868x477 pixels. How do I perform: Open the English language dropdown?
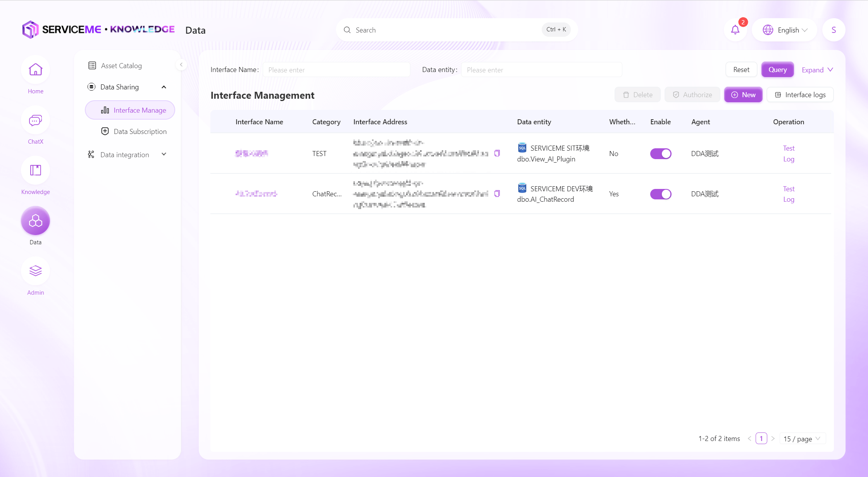click(x=784, y=30)
